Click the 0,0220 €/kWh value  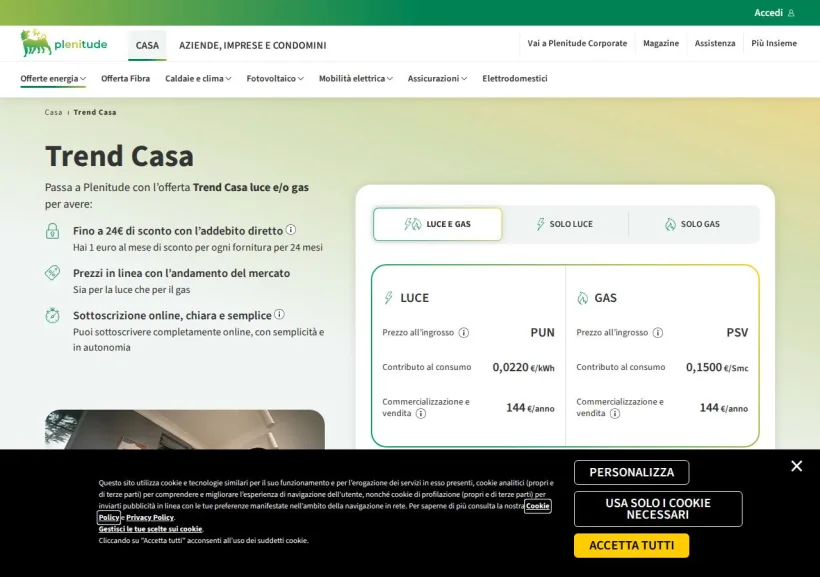pyautogui.click(x=523, y=368)
